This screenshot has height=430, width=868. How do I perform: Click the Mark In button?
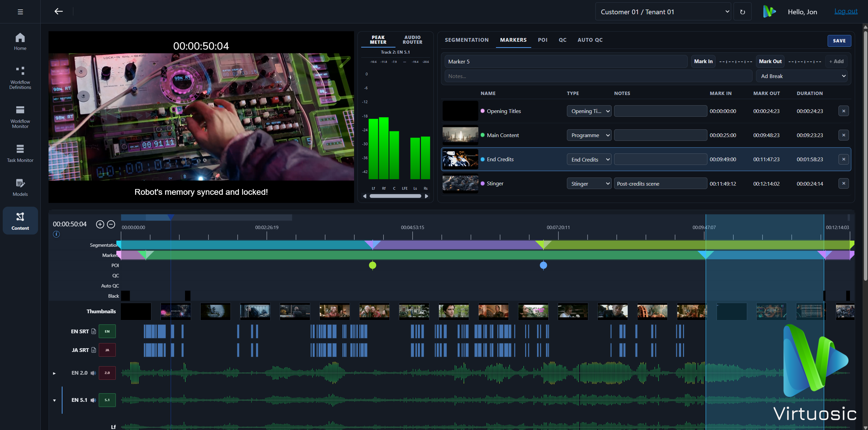pyautogui.click(x=703, y=61)
